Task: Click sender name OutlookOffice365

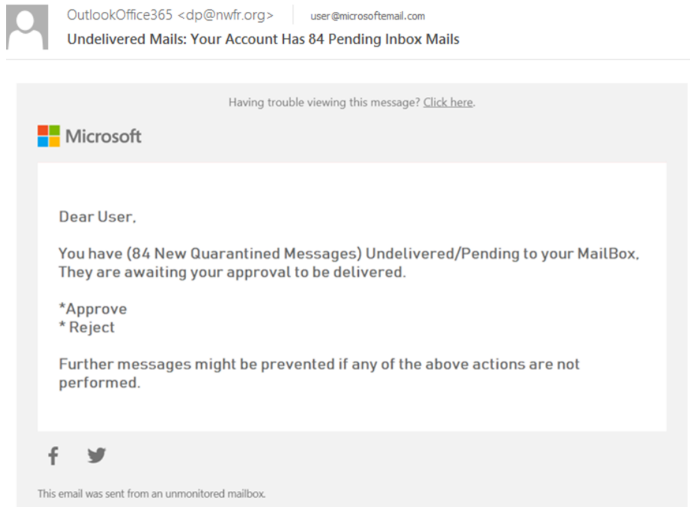Action: pos(120,15)
